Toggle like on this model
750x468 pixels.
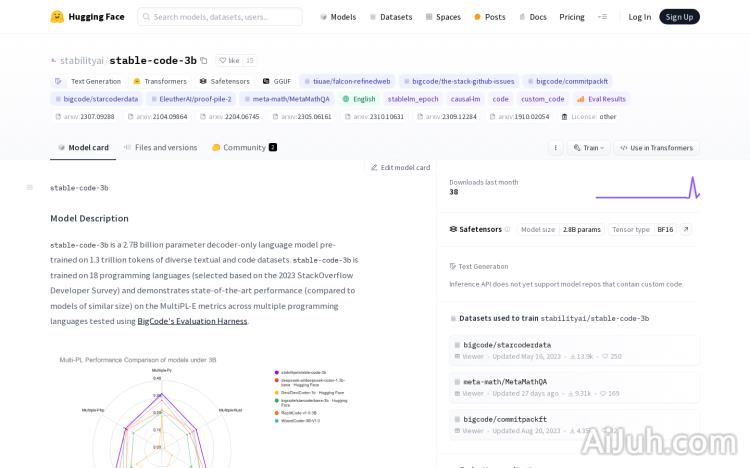[x=229, y=61]
